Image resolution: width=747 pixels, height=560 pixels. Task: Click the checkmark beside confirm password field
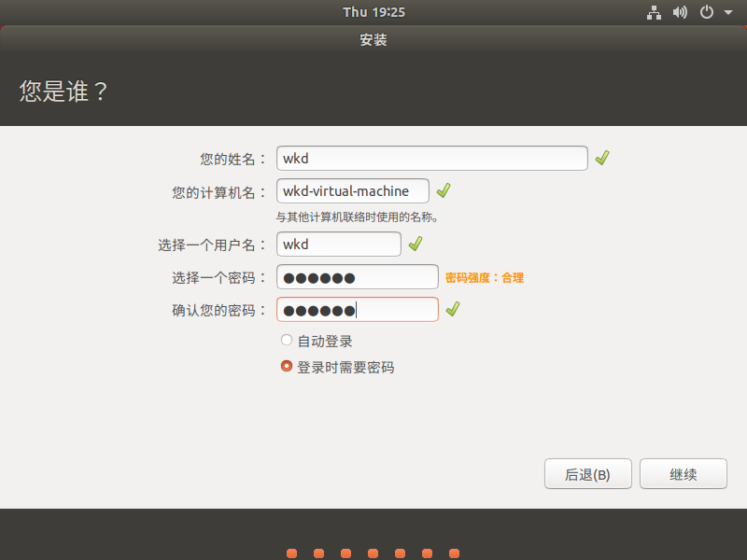[453, 309]
